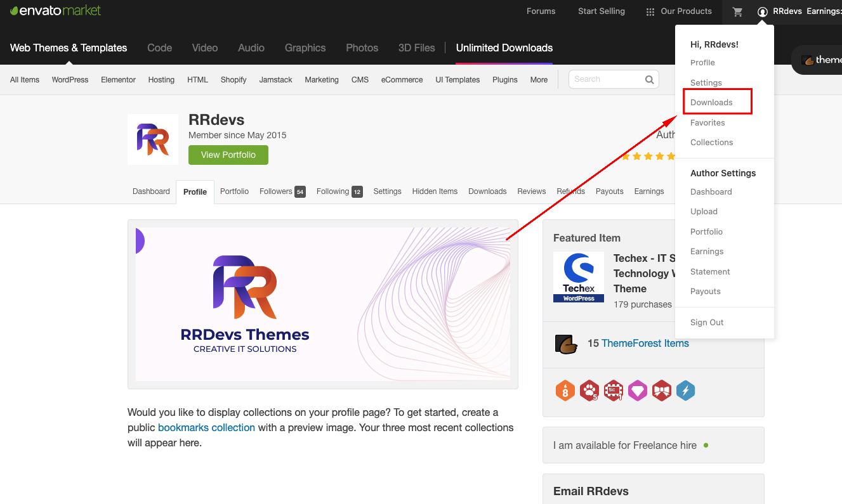
Task: Select Downloads in the user dropdown
Action: [711, 102]
